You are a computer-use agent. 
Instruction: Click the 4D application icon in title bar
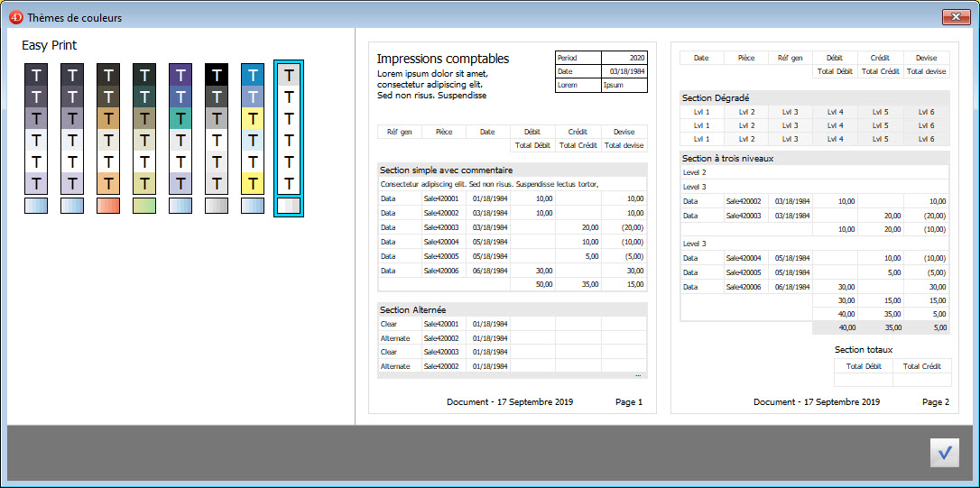[15, 17]
